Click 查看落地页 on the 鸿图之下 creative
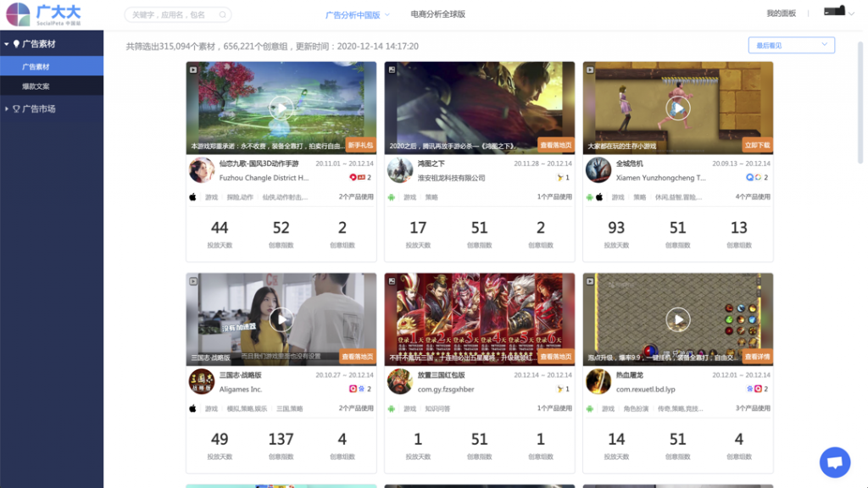Image resolution: width=868 pixels, height=488 pixels. (x=556, y=146)
